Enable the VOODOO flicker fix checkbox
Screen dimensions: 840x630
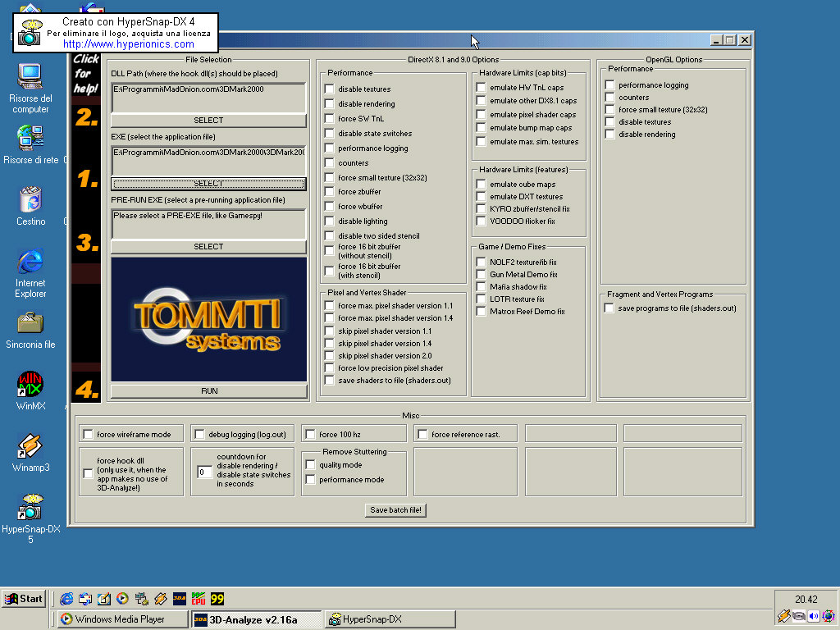click(481, 221)
